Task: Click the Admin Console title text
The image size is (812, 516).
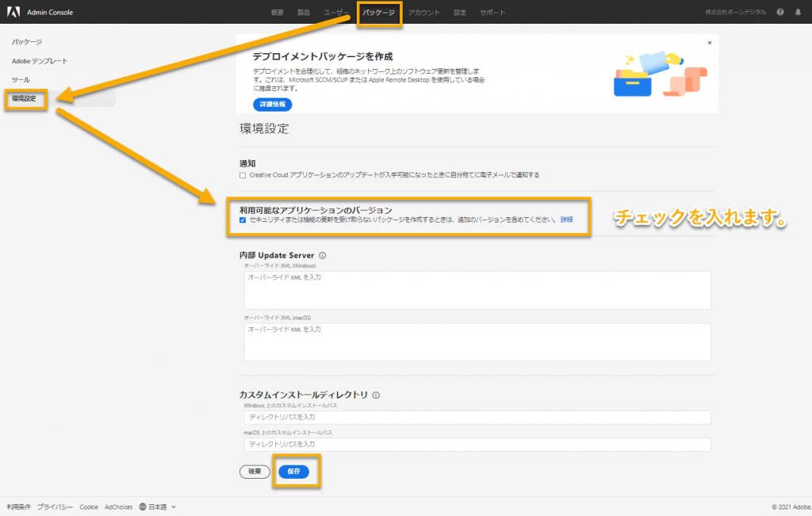Action: (50, 13)
